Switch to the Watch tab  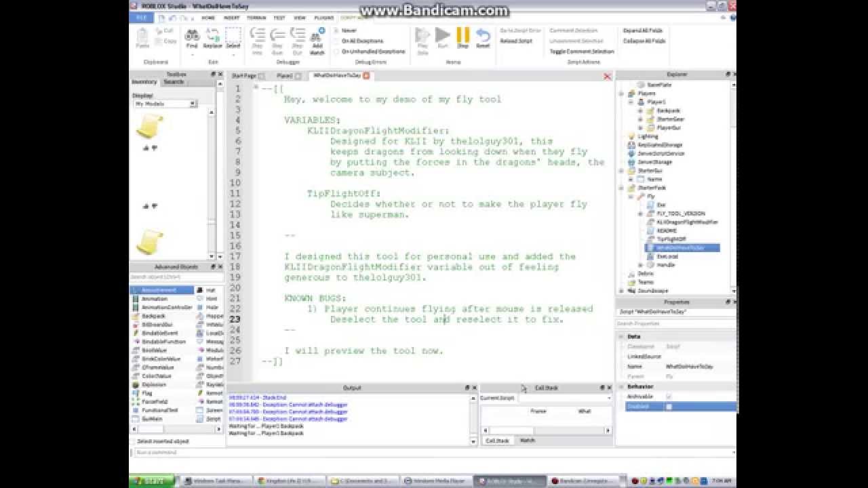[527, 441]
